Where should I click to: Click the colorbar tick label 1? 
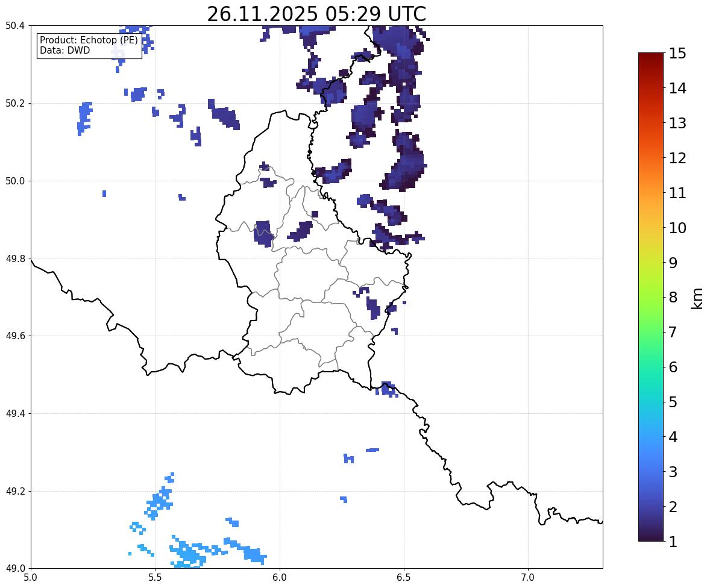673,542
